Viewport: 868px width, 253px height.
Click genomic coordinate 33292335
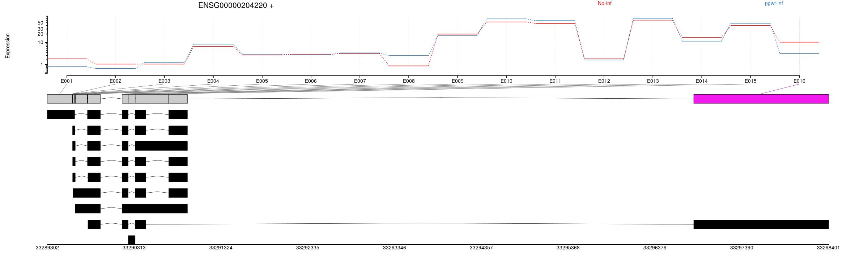pos(307,248)
